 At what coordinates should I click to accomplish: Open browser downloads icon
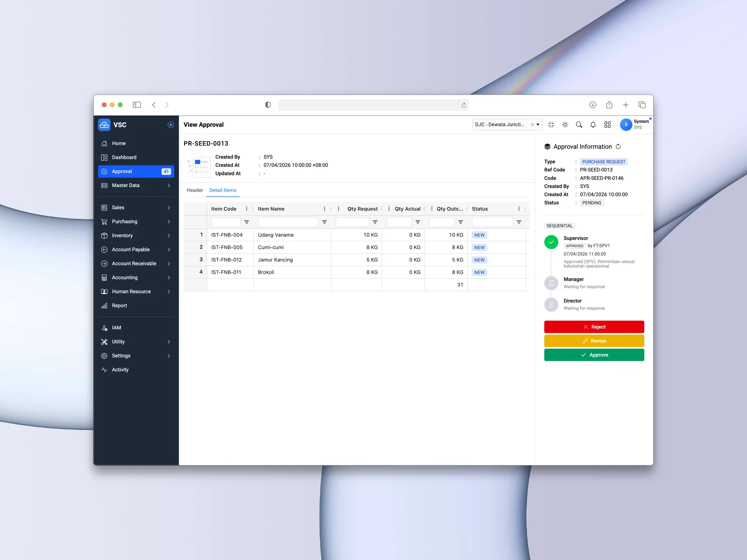pyautogui.click(x=593, y=105)
